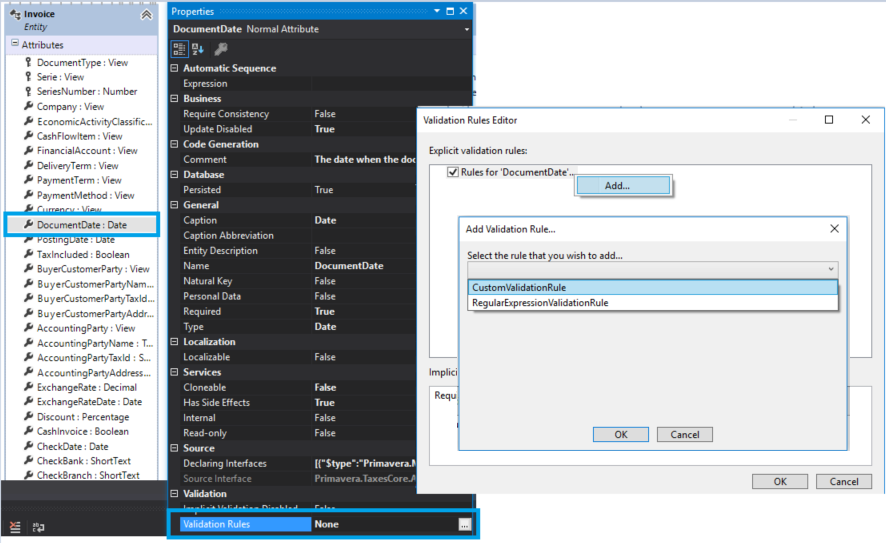886x543 pixels.
Task: Collapse the Source property category
Action: [x=175, y=448]
